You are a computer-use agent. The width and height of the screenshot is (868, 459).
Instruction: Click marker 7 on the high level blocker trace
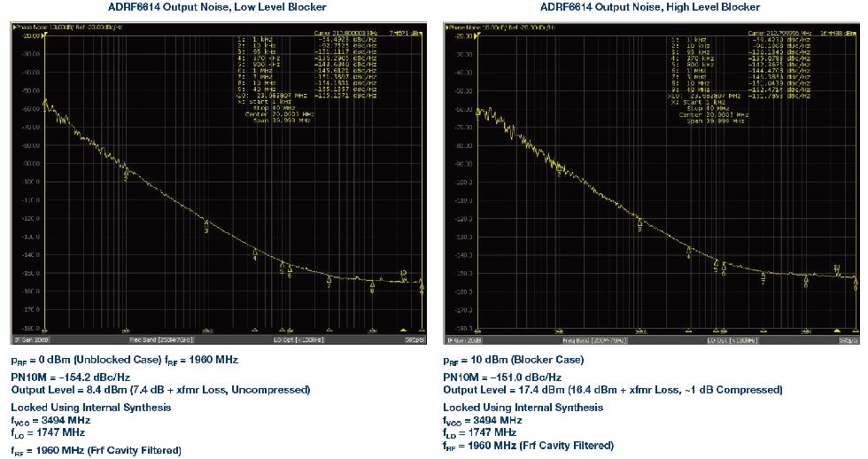pos(763,278)
